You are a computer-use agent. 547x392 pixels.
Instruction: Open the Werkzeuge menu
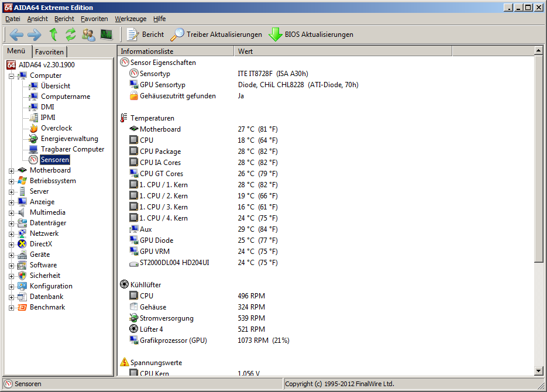click(131, 19)
